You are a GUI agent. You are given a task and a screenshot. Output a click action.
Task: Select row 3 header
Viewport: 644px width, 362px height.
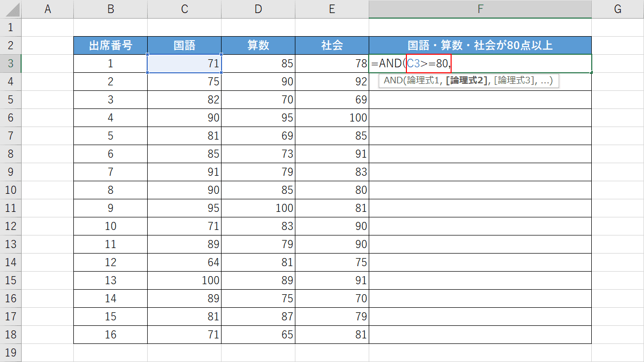click(11, 63)
